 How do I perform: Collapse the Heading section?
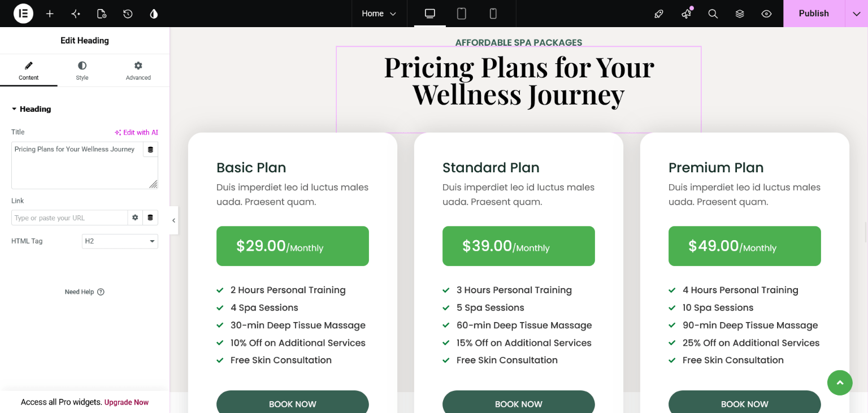pyautogui.click(x=32, y=109)
